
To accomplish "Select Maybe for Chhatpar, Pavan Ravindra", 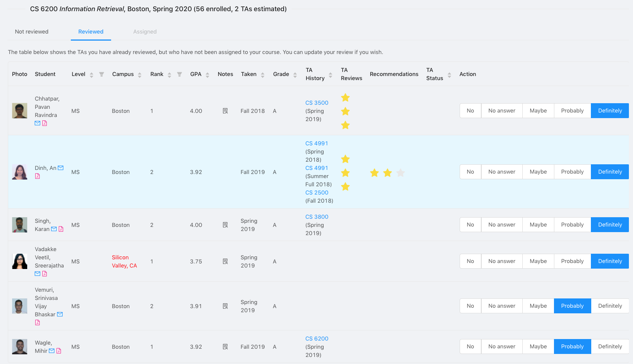I will tap(538, 111).
